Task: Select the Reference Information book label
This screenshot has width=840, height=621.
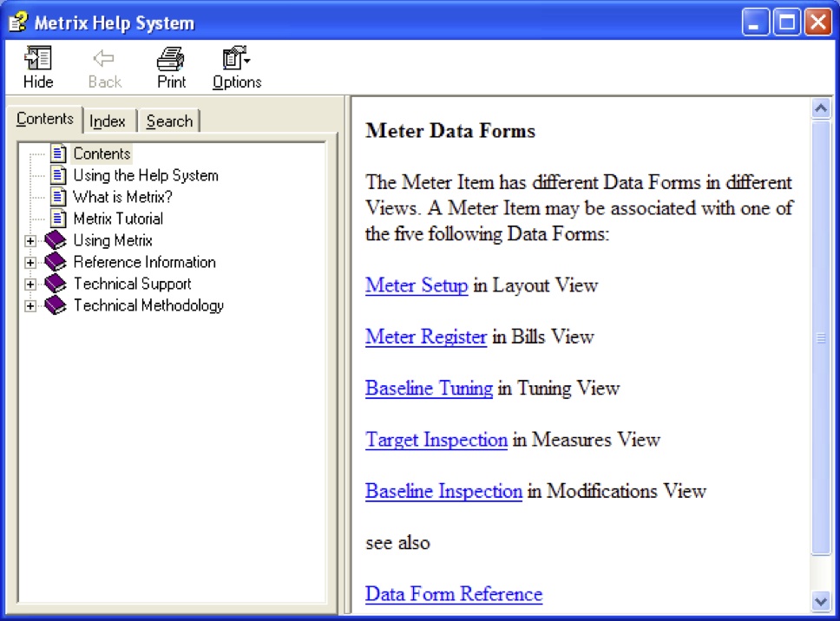Action: [x=145, y=262]
